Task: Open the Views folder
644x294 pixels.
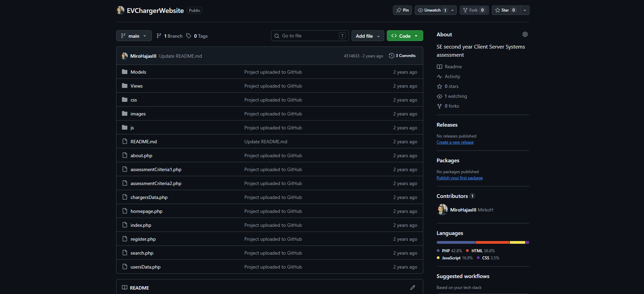Action: pyautogui.click(x=137, y=86)
